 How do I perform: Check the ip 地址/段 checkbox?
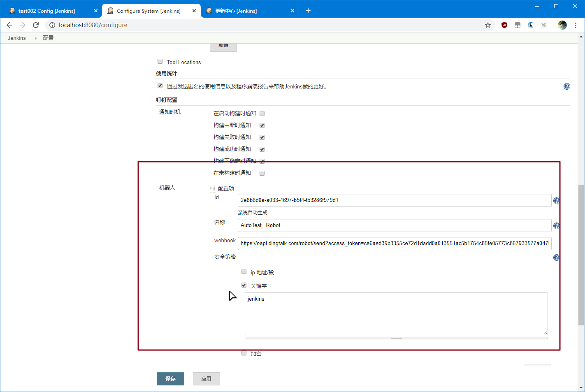point(244,271)
